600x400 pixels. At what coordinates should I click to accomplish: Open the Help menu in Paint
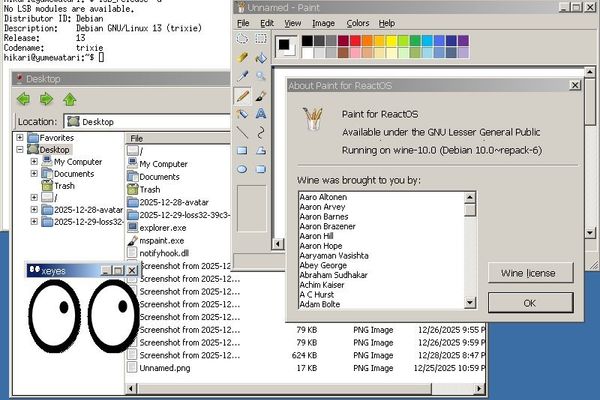pyautogui.click(x=386, y=23)
